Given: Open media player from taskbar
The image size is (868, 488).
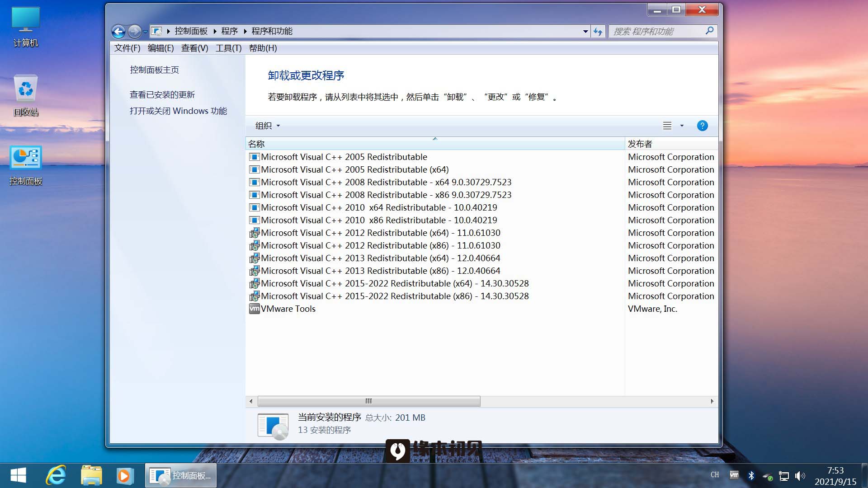Looking at the screenshot, I should 124,476.
